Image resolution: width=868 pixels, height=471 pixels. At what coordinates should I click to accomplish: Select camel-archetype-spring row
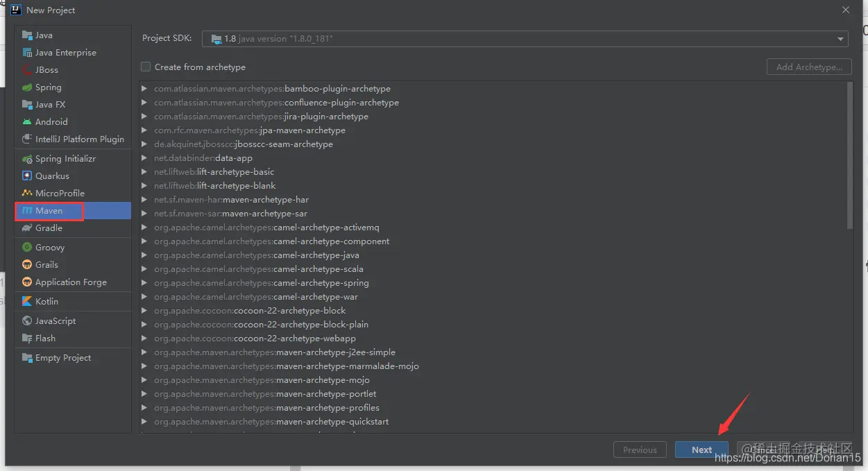pyautogui.click(x=493, y=283)
